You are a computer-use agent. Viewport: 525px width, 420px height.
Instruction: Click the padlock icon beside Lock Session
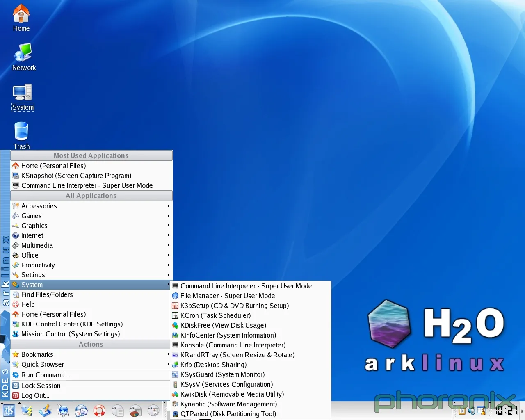(x=16, y=386)
